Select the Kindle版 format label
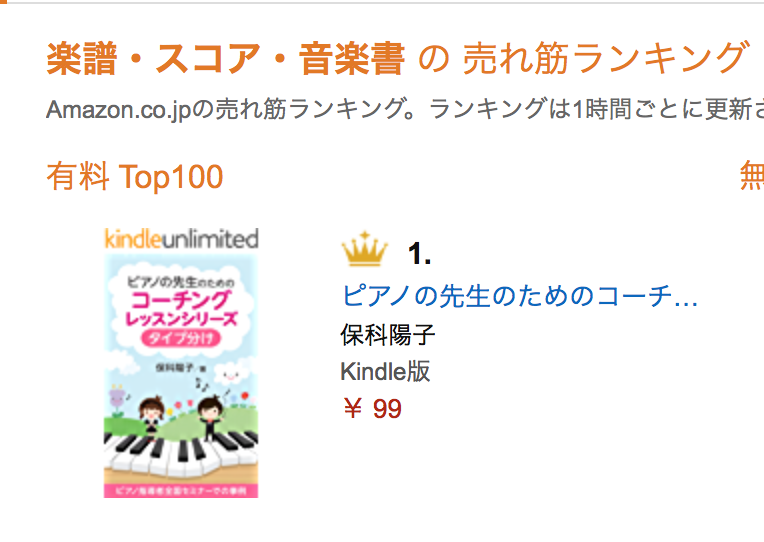 (385, 371)
